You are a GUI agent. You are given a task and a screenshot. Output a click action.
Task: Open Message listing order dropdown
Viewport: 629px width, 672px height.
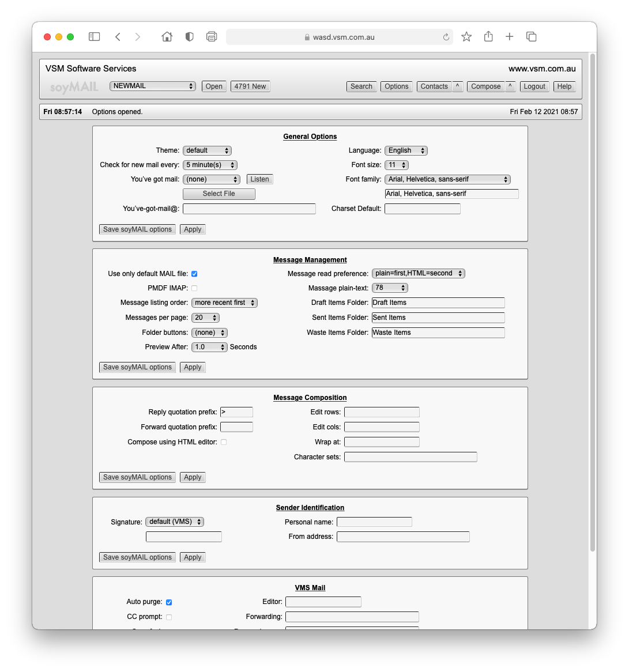[224, 303]
